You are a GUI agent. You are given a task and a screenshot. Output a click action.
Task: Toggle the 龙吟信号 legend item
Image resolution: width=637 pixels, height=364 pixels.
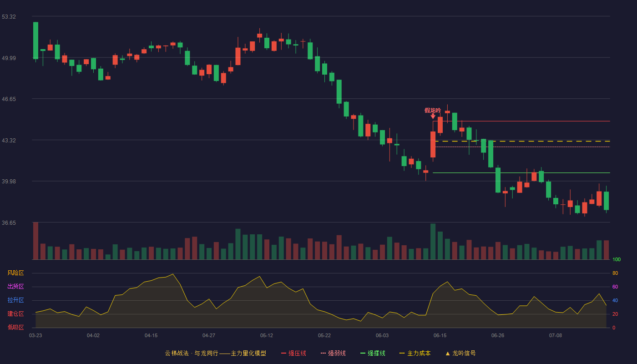pos(460,353)
